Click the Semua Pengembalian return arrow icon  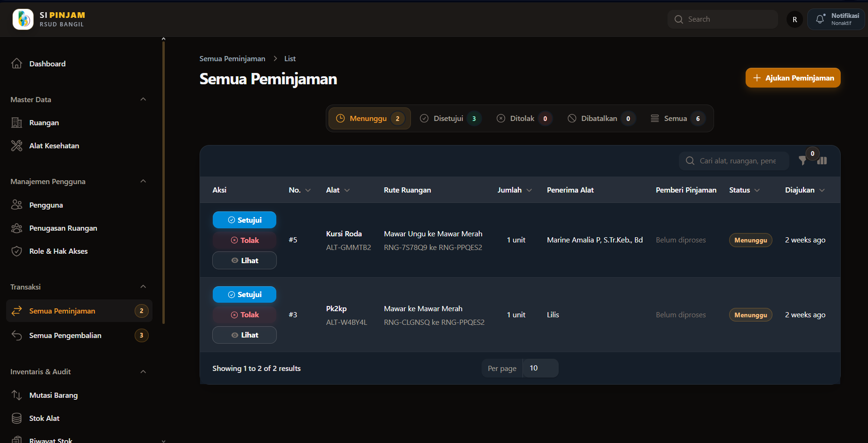[x=17, y=335]
